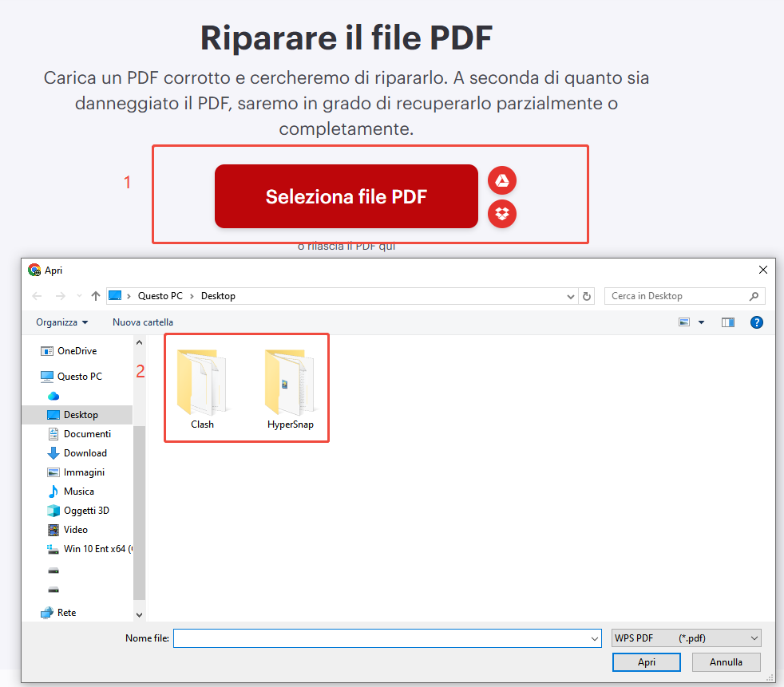Select Questo PC in the navigation pane

[72, 377]
